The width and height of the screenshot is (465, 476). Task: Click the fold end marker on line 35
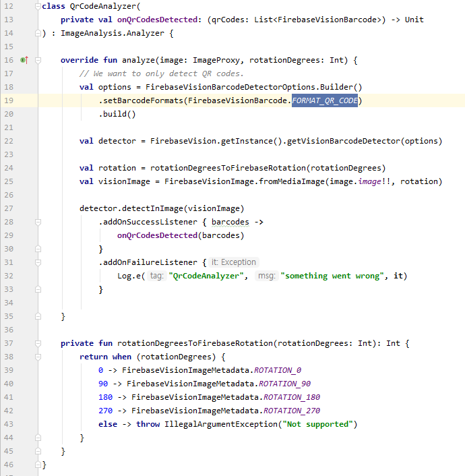[38, 316]
